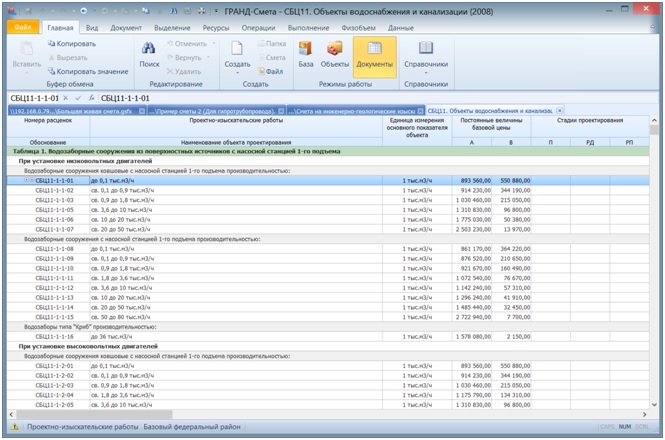Open the Справочники dropdown arrow

(426, 73)
